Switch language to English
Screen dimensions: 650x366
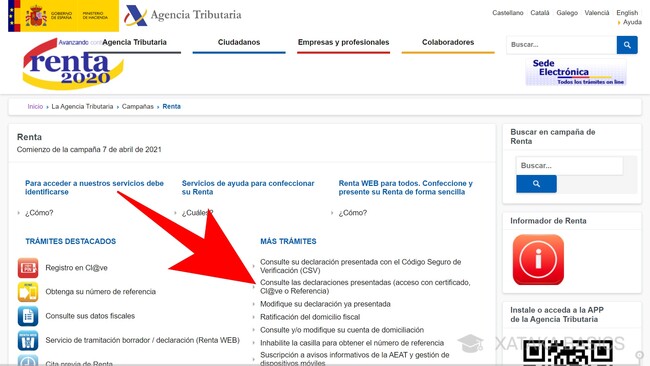(627, 13)
